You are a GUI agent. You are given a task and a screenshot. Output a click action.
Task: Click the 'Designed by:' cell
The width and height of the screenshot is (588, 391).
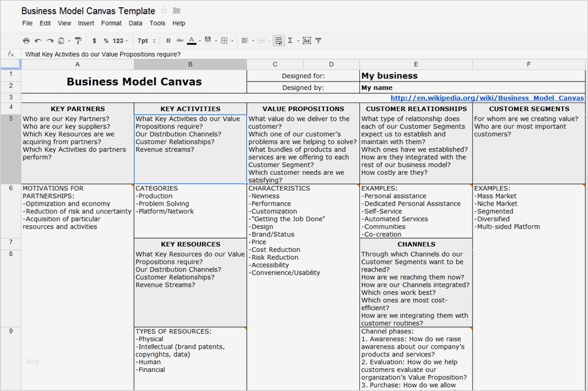tap(303, 87)
